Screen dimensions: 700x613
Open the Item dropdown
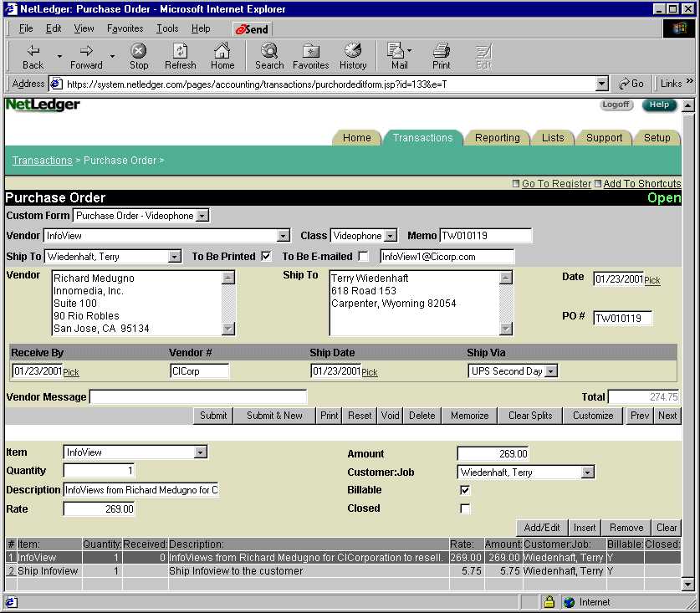[x=201, y=452]
